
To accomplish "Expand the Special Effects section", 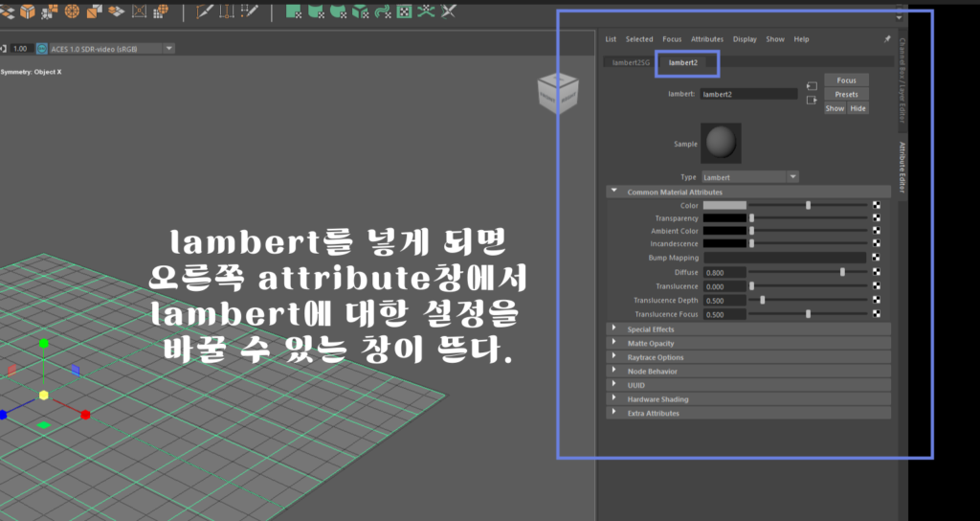I will click(748, 329).
